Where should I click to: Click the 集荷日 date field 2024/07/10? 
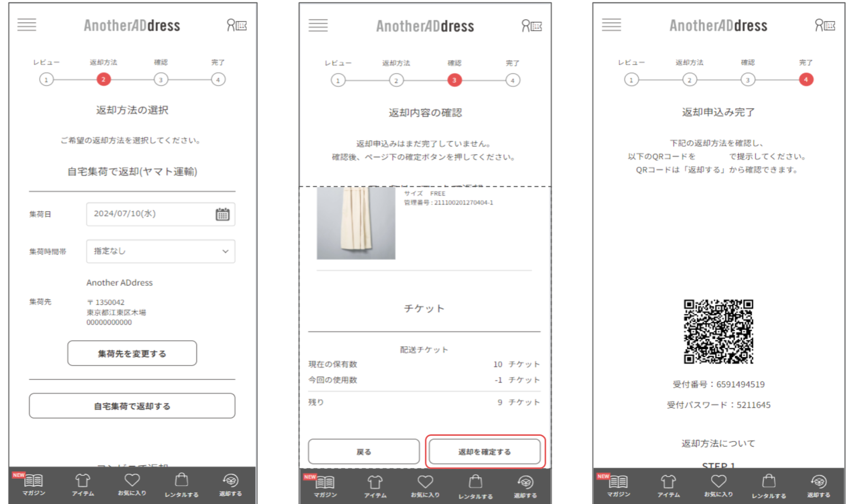click(161, 214)
